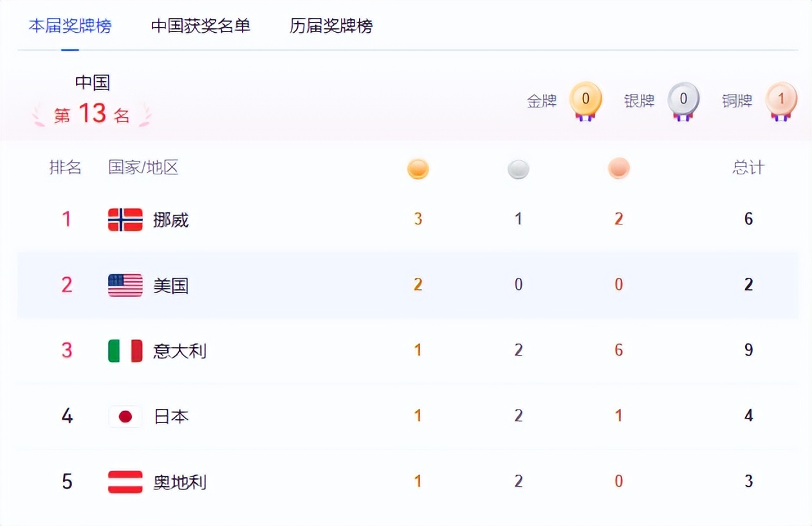Open the 历届奖牌榜 tab
This screenshot has height=526, width=812.
(331, 26)
